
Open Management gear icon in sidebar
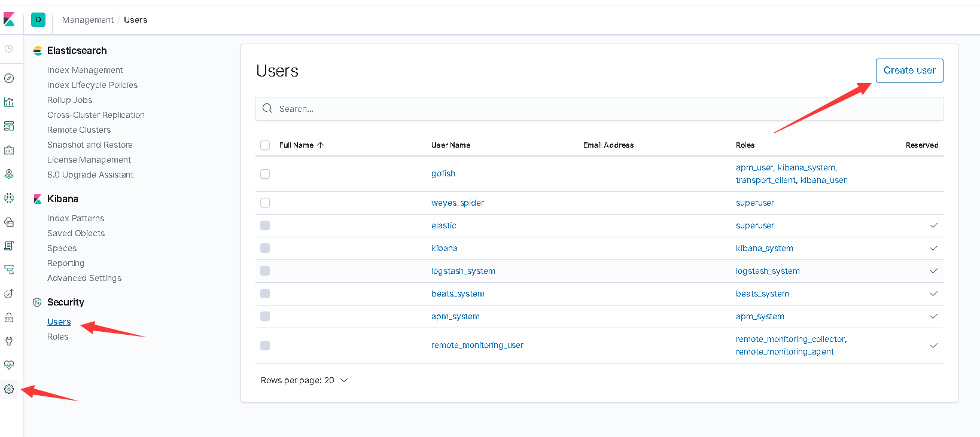[9, 389]
